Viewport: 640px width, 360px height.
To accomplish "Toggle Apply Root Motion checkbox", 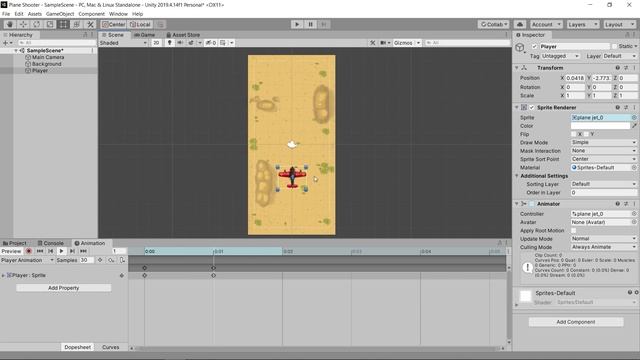I will pyautogui.click(x=573, y=230).
